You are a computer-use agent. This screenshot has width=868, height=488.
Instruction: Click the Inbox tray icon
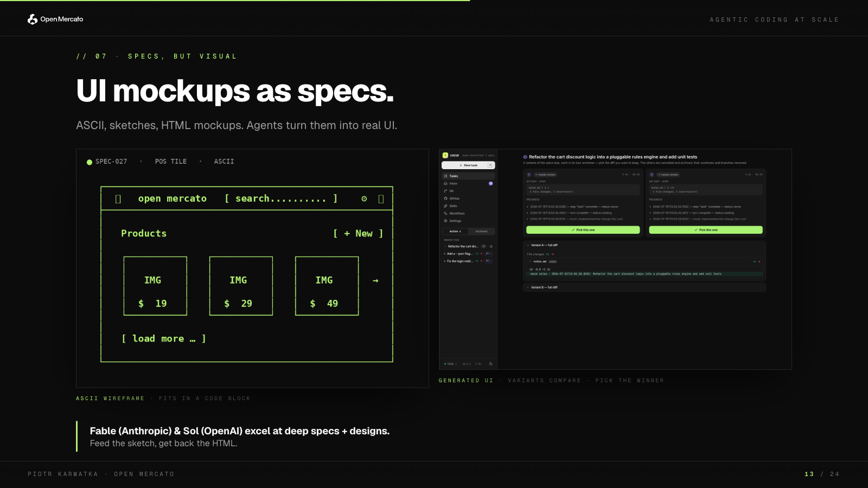pos(445,183)
